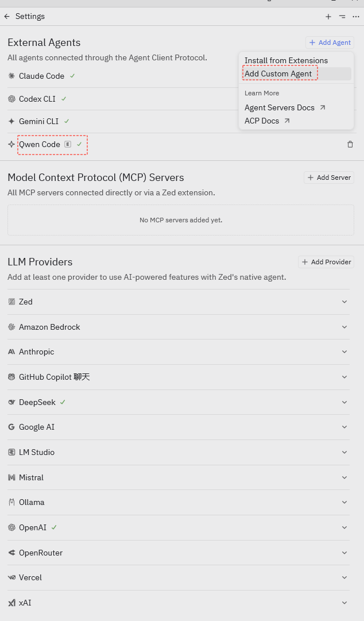Click the Claude Code agent name
The height and width of the screenshot is (621, 364).
pos(41,76)
